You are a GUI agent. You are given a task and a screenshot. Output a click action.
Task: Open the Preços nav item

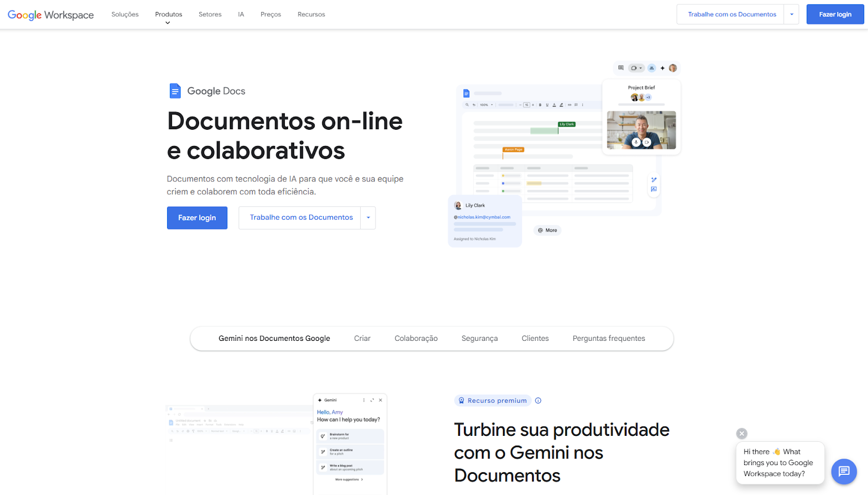[x=271, y=15]
